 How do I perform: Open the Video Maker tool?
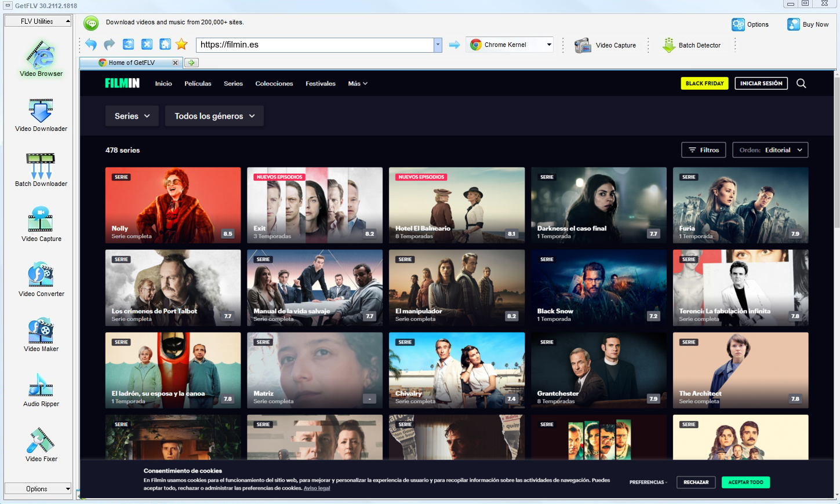point(41,334)
